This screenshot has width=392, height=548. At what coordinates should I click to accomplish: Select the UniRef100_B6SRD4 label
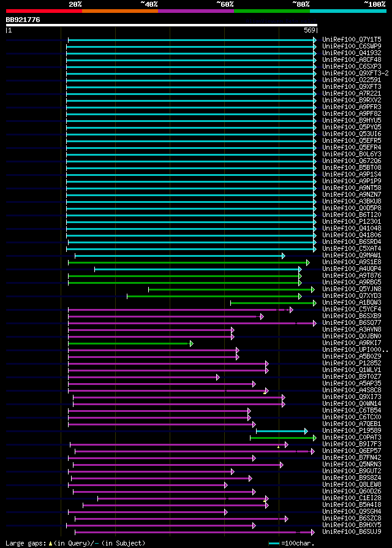pos(352,242)
